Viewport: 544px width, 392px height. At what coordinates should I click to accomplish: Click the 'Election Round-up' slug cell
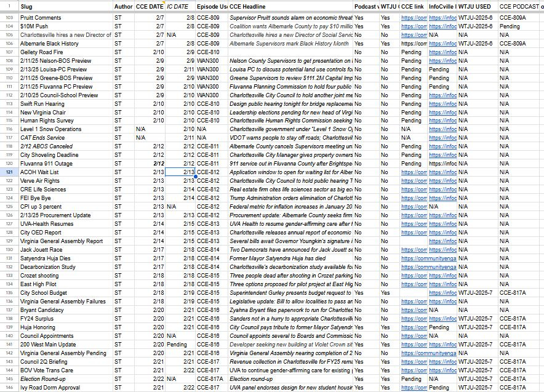tap(66, 379)
